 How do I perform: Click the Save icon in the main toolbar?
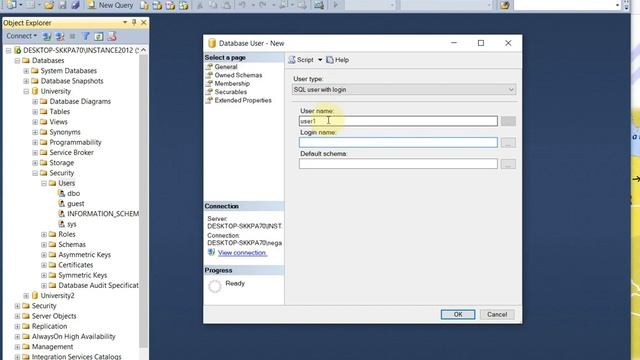point(62,5)
